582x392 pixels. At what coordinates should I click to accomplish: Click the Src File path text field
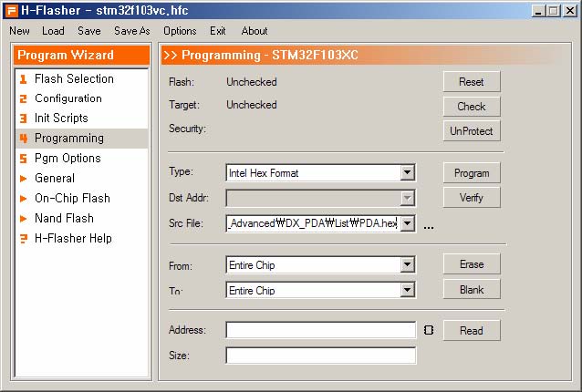click(x=313, y=223)
